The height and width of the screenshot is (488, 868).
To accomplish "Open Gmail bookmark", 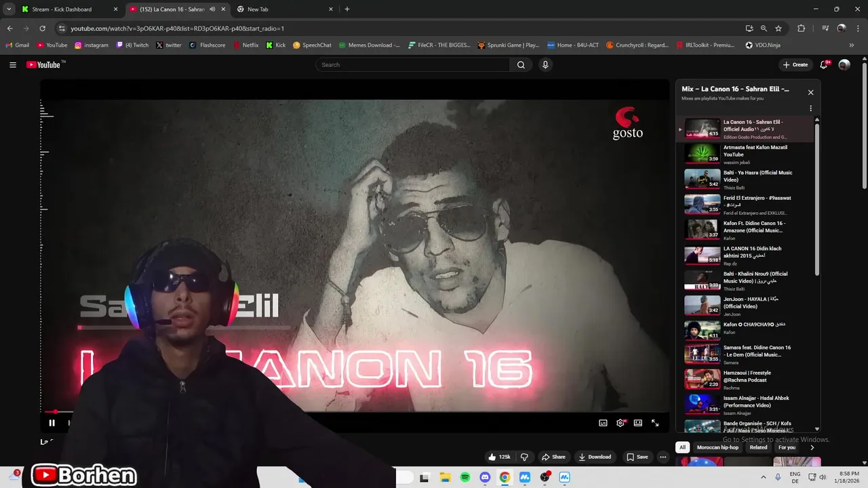I will pyautogui.click(x=17, y=45).
